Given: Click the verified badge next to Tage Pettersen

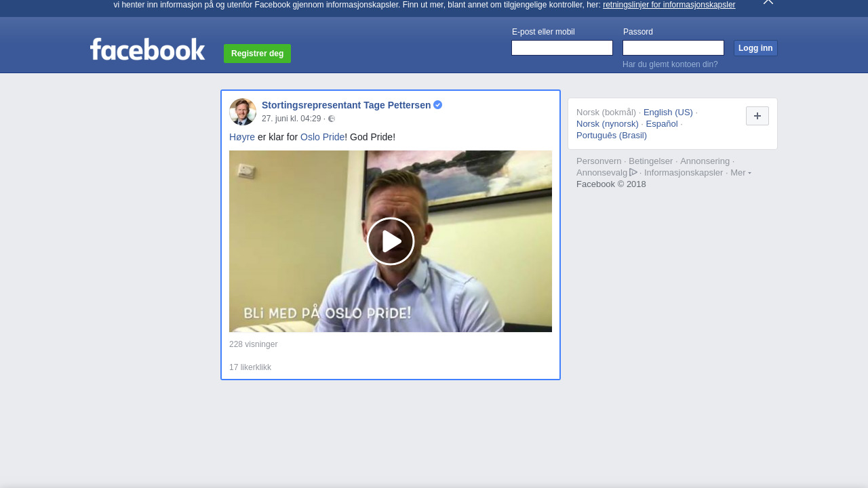Looking at the screenshot, I should [438, 105].
